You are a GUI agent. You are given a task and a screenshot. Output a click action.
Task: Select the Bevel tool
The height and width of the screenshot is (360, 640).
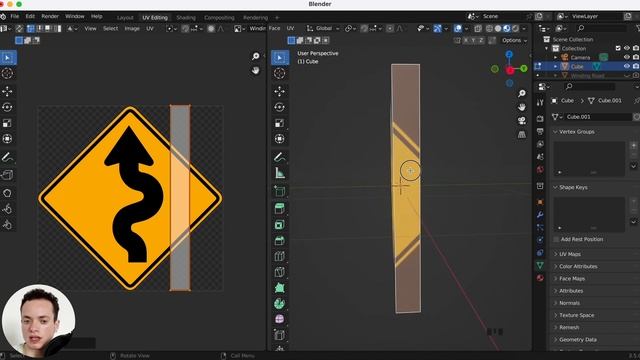(x=280, y=240)
